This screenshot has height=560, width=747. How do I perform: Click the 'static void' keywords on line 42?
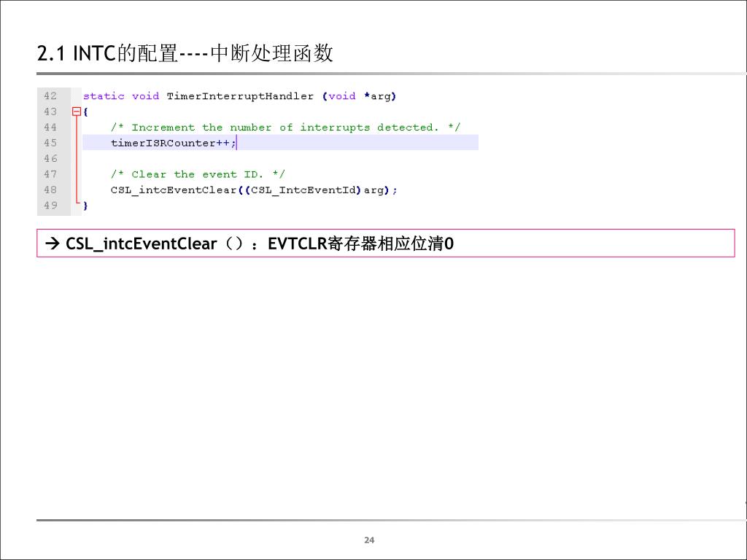point(121,96)
